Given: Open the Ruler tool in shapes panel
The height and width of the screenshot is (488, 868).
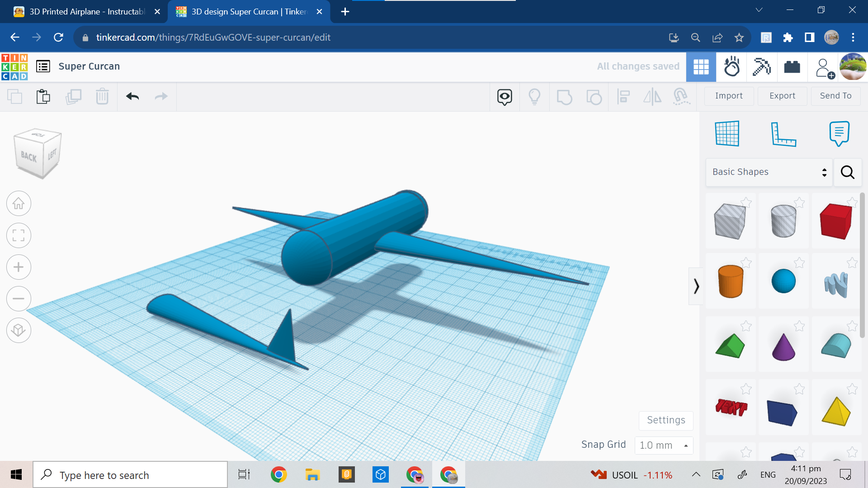Looking at the screenshot, I should click(x=783, y=134).
